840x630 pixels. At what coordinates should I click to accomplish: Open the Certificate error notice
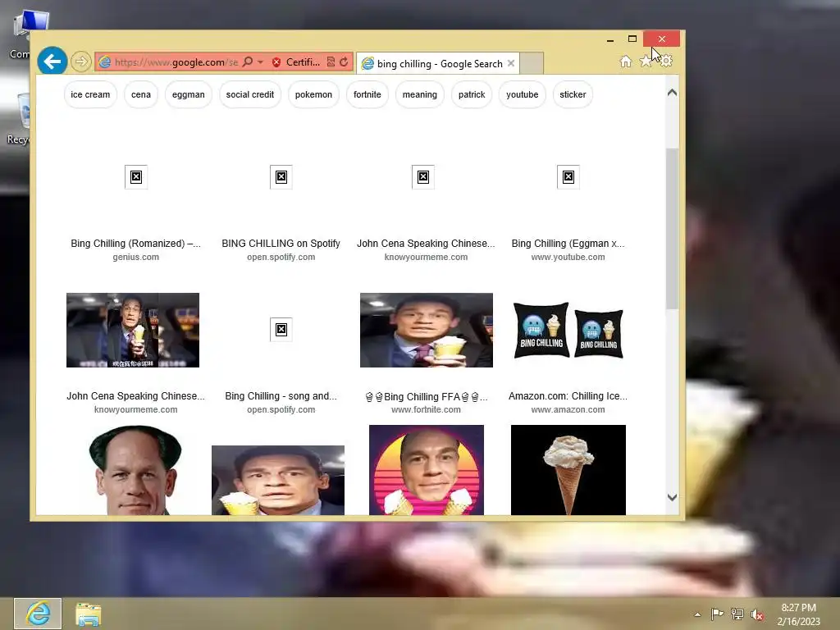303,62
